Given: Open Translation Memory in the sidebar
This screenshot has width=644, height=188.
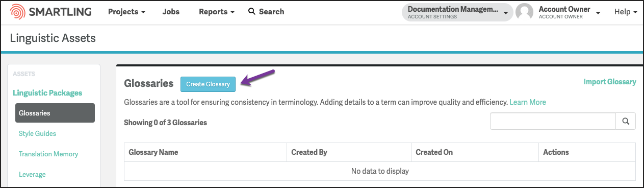Looking at the screenshot, I should [48, 154].
